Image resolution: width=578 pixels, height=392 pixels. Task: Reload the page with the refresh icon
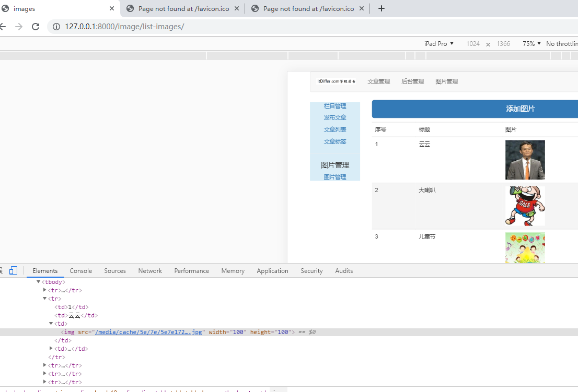click(x=36, y=27)
